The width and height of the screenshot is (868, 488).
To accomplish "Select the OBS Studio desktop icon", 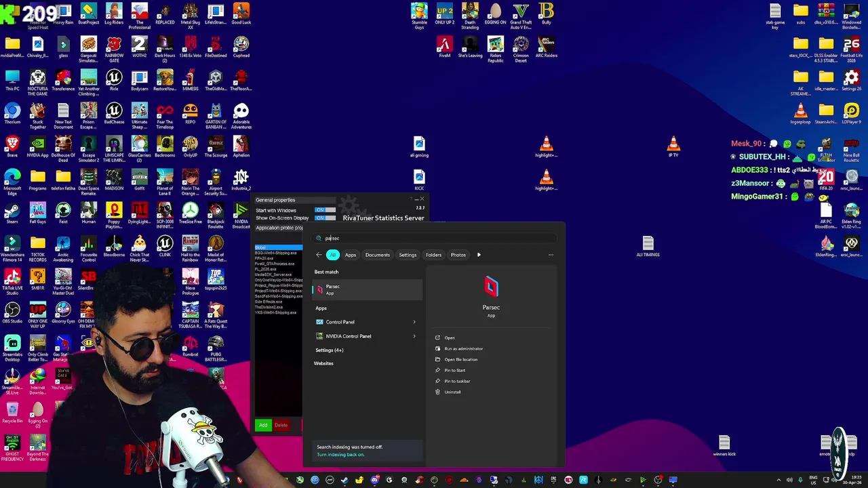I will tap(12, 312).
